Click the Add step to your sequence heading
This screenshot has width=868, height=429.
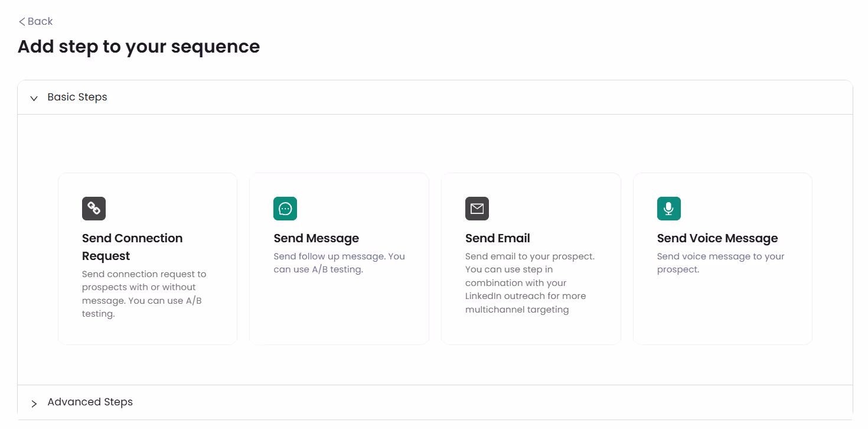coord(139,47)
